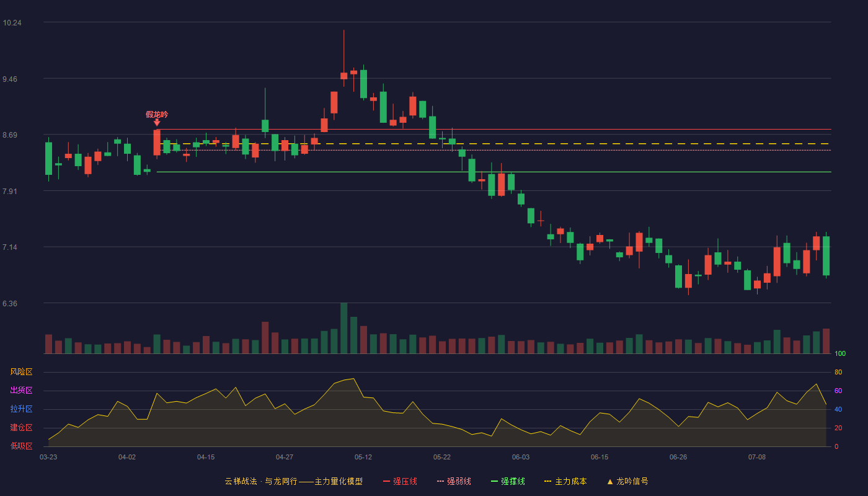Click the 低吸区 zone label
Viewport: 868px width, 496px height.
coord(21,446)
